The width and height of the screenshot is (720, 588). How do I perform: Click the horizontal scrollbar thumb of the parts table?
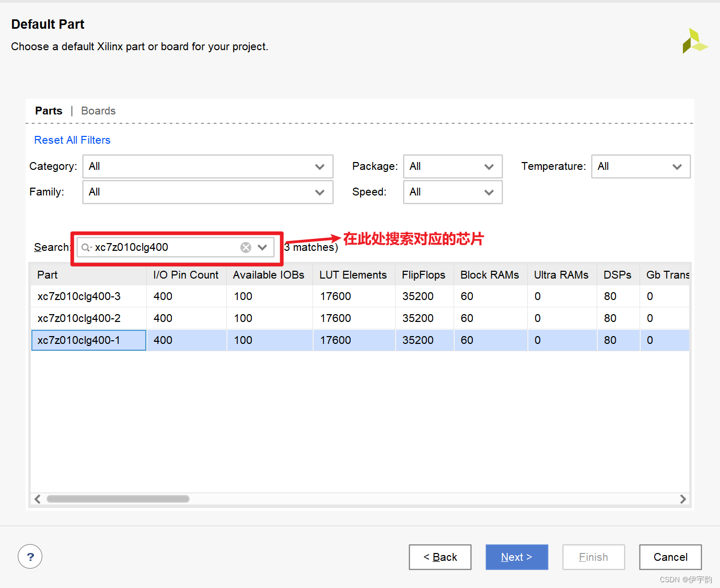[118, 499]
